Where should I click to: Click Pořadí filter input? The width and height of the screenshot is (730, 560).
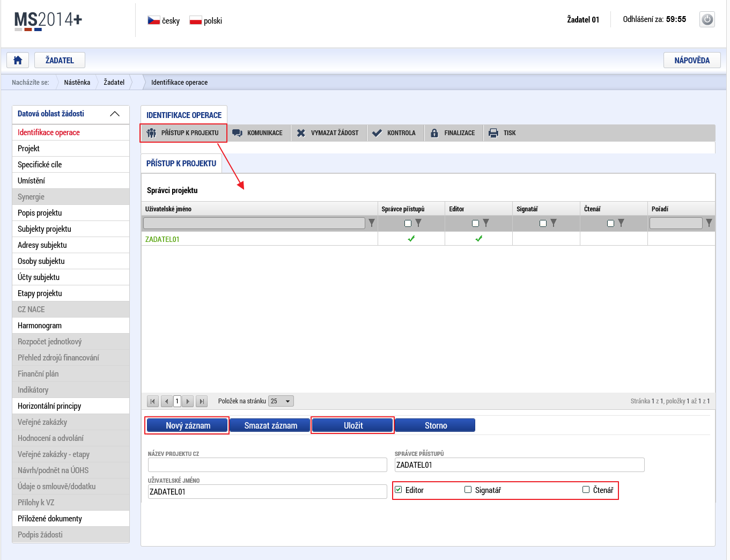tap(676, 223)
